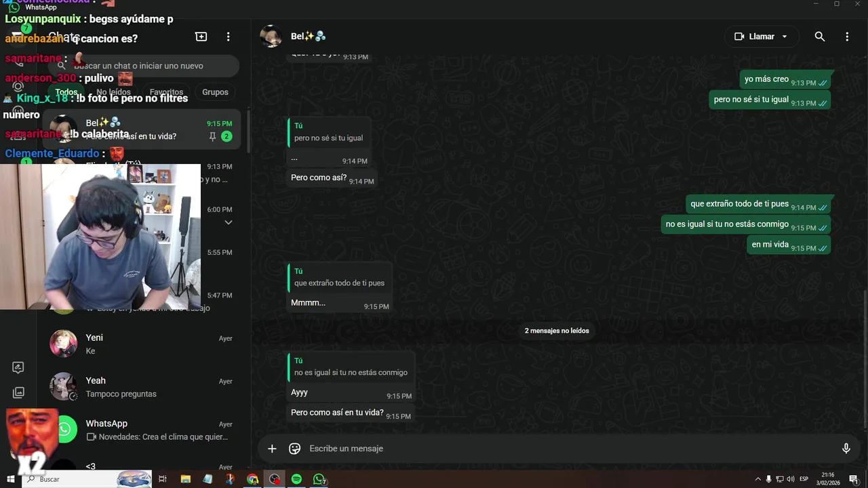Open Google Chrome from the taskbar

(252, 479)
